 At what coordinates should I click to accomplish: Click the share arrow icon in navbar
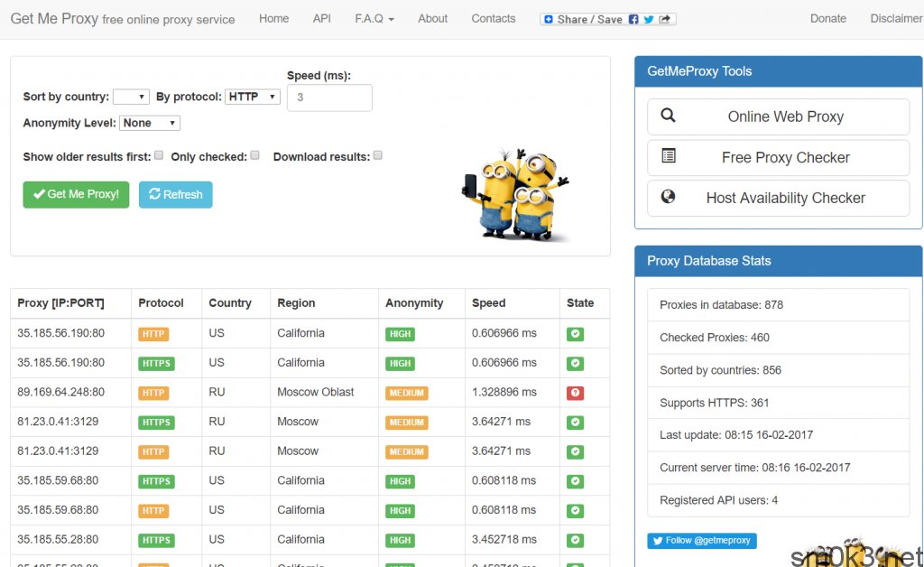tap(665, 20)
